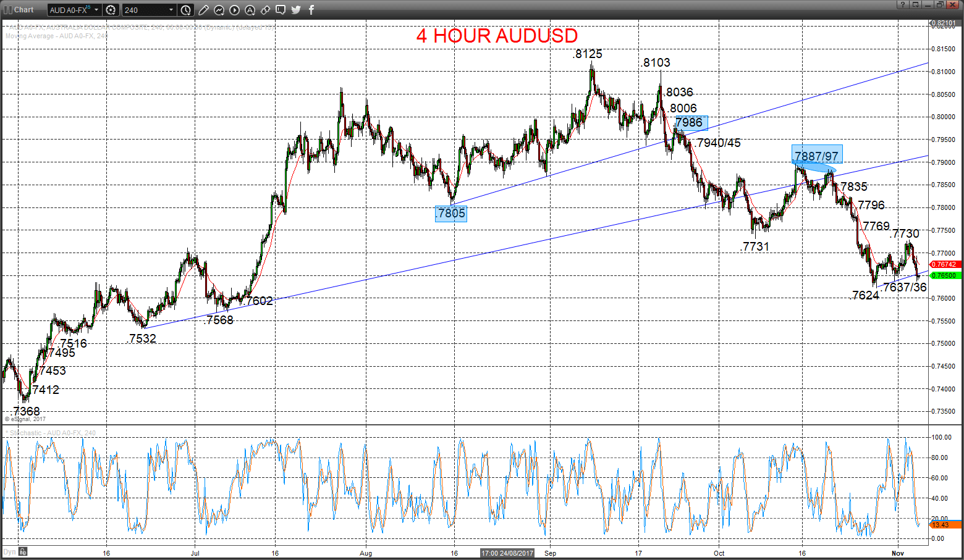Open chart settings gear icon
The height and width of the screenshot is (560, 964).
pos(111,10)
